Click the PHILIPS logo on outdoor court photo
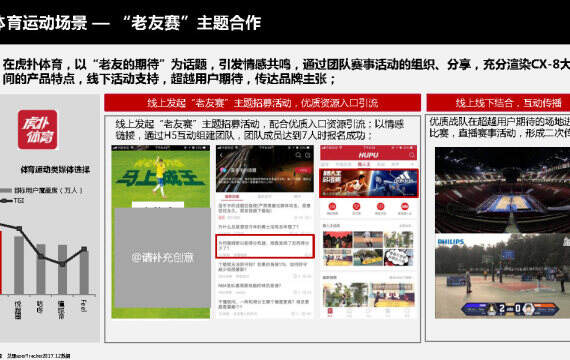 (451, 241)
